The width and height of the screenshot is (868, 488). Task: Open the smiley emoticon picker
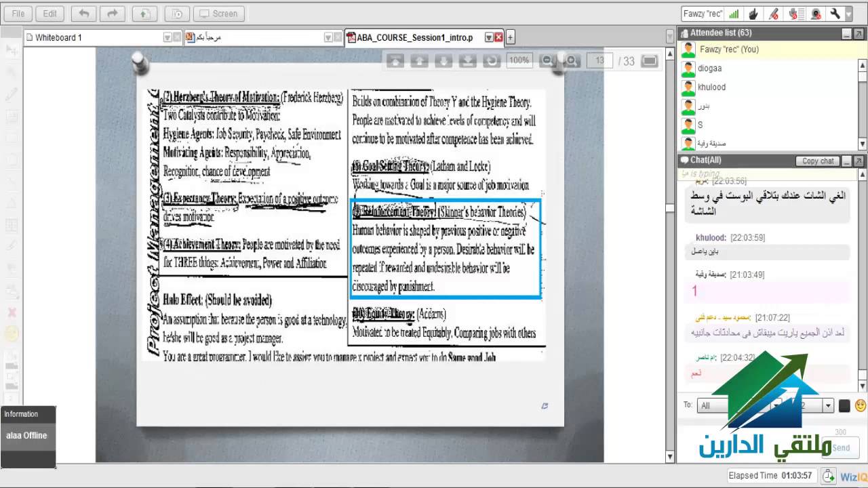pos(861,405)
